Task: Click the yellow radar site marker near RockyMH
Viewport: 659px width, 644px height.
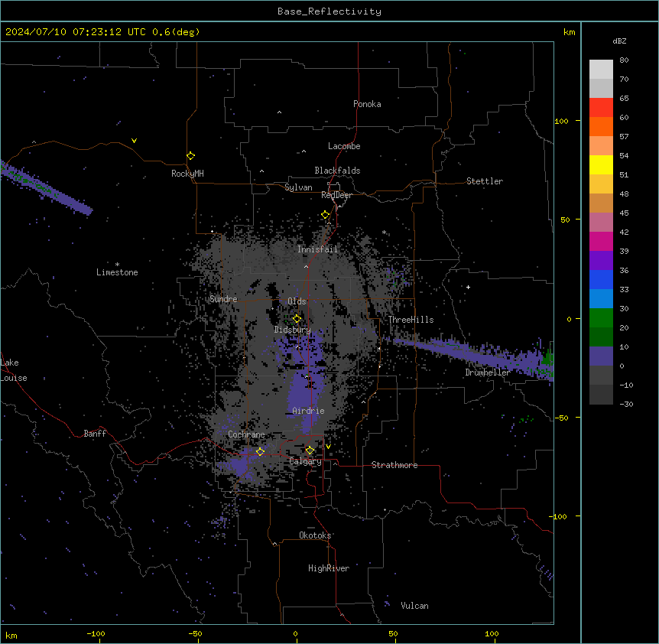Action: point(190,156)
